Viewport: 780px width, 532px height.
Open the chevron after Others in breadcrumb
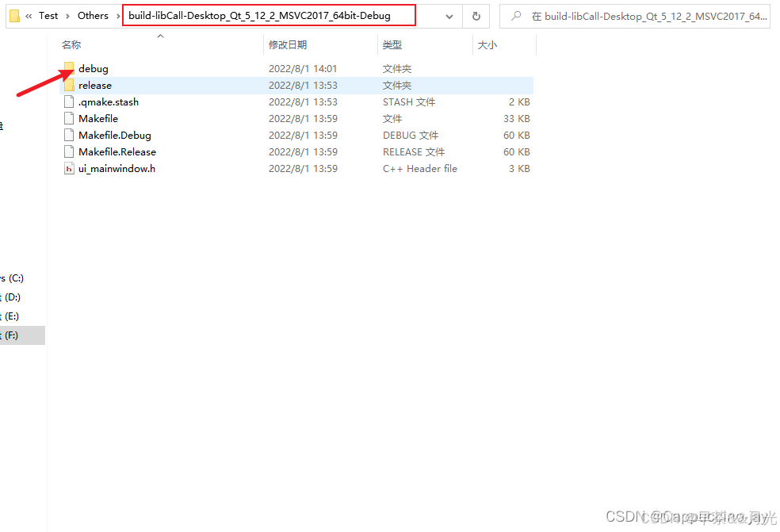coord(118,16)
